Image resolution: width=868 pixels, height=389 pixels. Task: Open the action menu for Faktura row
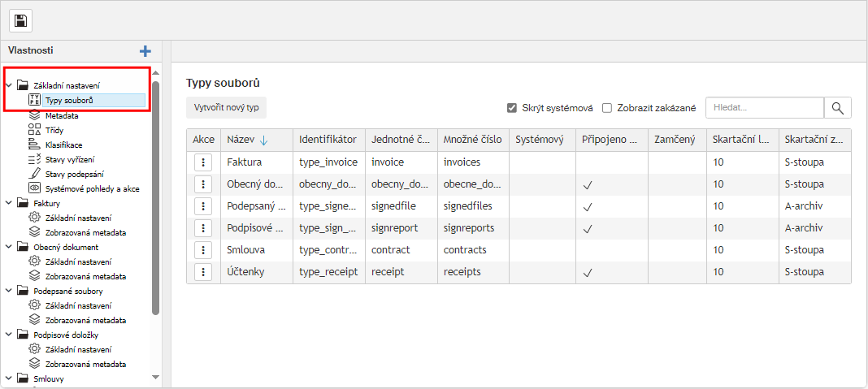[x=203, y=162]
